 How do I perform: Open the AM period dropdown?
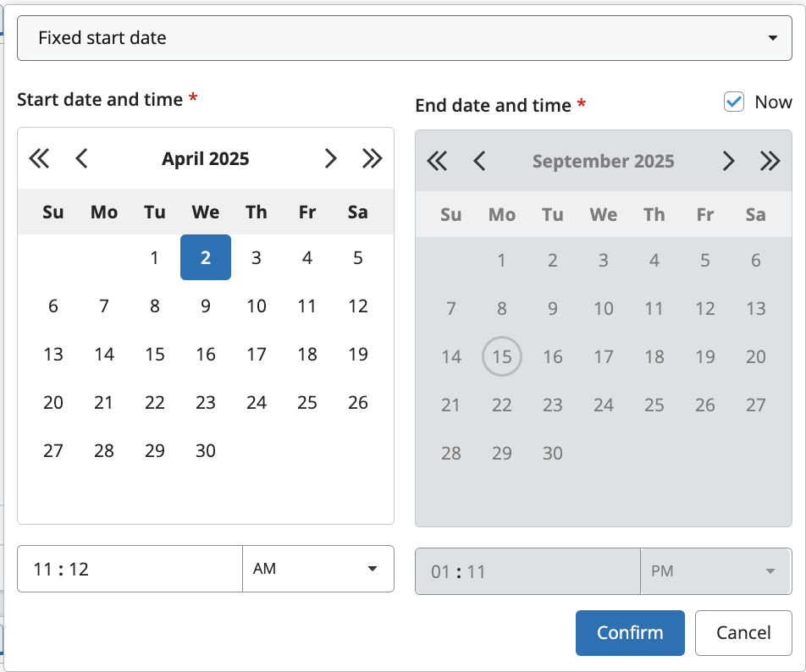point(317,569)
